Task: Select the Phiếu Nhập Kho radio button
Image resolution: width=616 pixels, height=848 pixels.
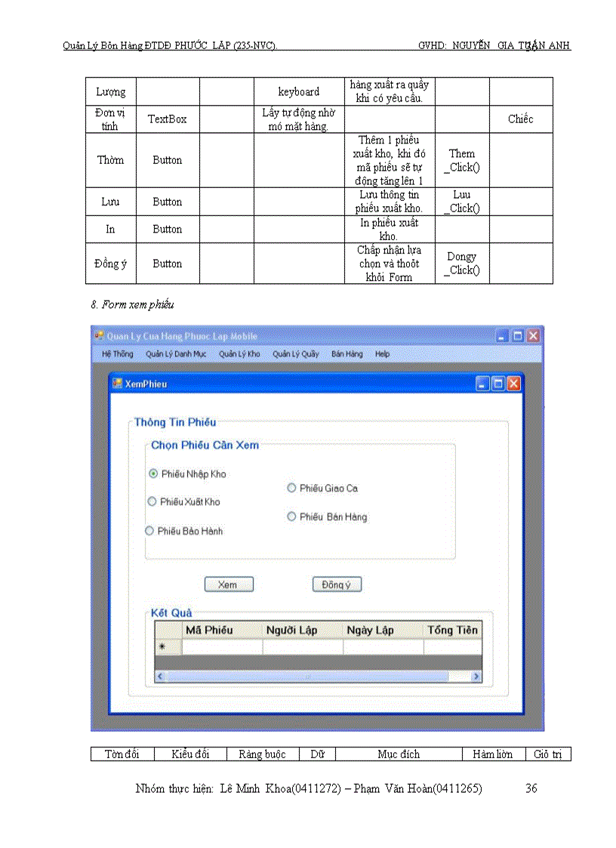Action: pos(152,473)
